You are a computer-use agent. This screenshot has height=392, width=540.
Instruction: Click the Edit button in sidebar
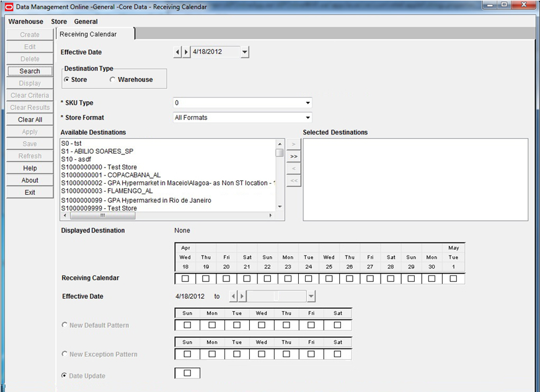coord(30,47)
